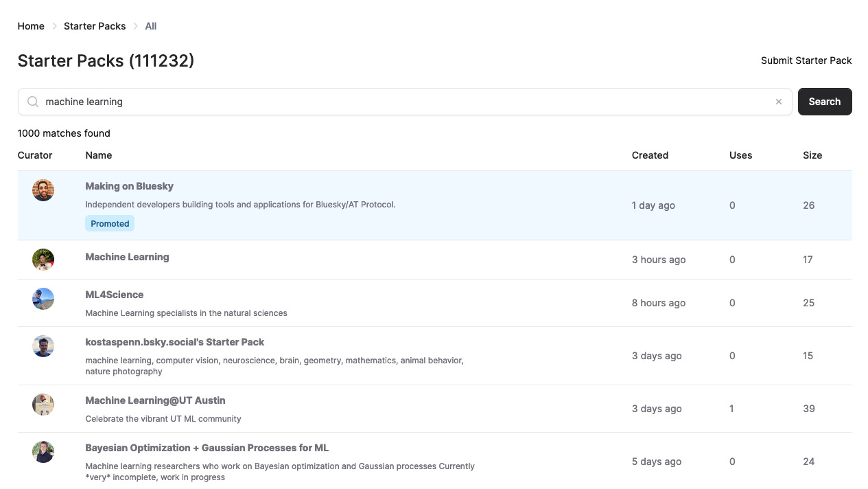Open the Making on Bluesky starter pack
The height and width of the screenshot is (489, 868).
click(129, 186)
